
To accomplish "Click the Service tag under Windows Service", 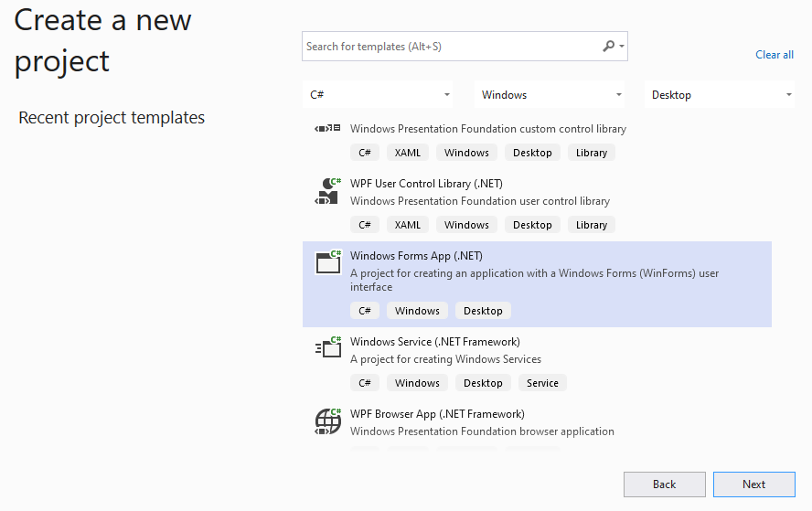I will [x=543, y=383].
